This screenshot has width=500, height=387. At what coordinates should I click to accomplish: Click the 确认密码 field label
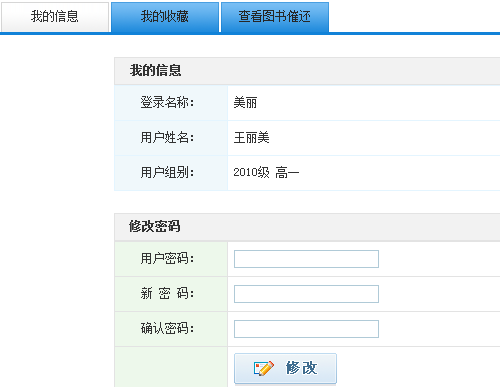click(x=167, y=328)
